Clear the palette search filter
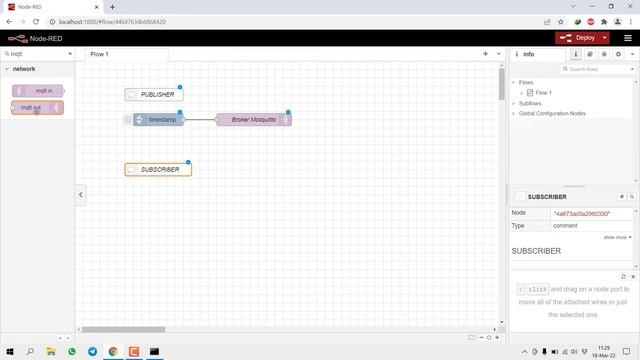 click(x=70, y=53)
